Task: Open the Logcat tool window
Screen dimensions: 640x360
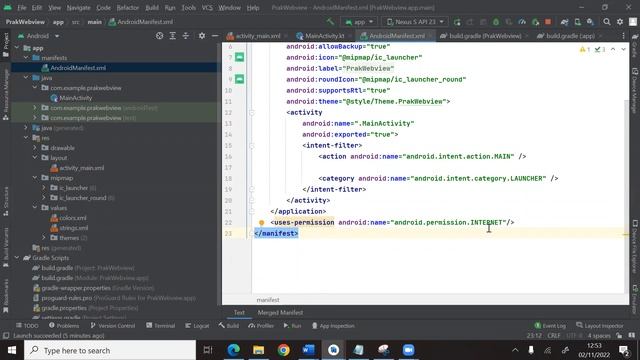Action: 197,326
